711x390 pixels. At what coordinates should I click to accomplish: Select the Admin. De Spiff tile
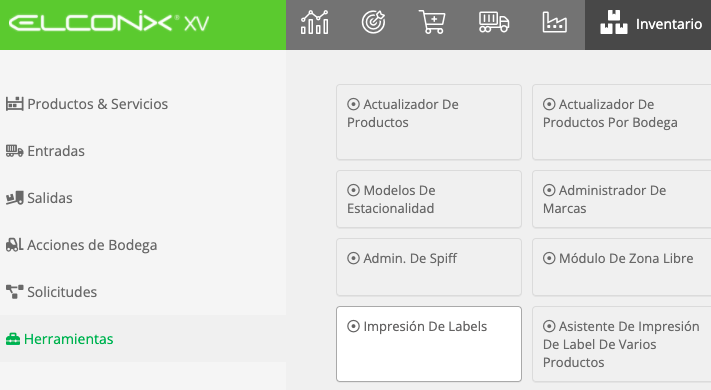(429, 267)
